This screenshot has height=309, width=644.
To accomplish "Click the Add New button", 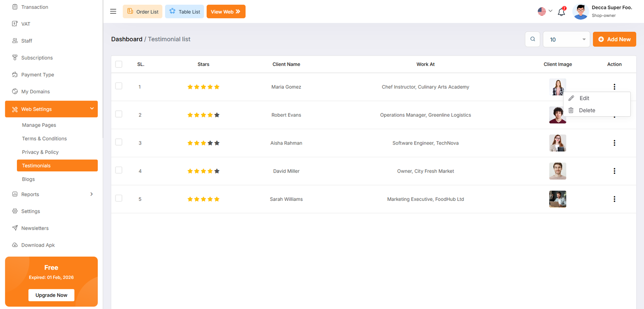I will [614, 39].
